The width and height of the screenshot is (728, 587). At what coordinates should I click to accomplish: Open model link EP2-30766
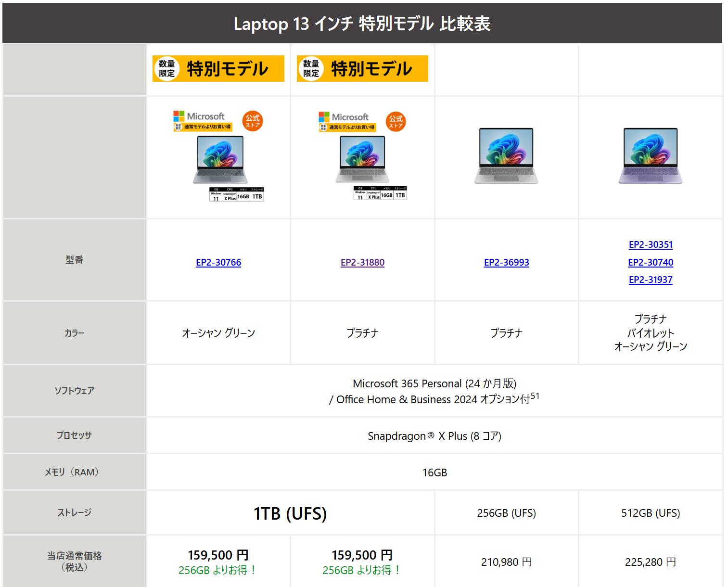(x=218, y=262)
